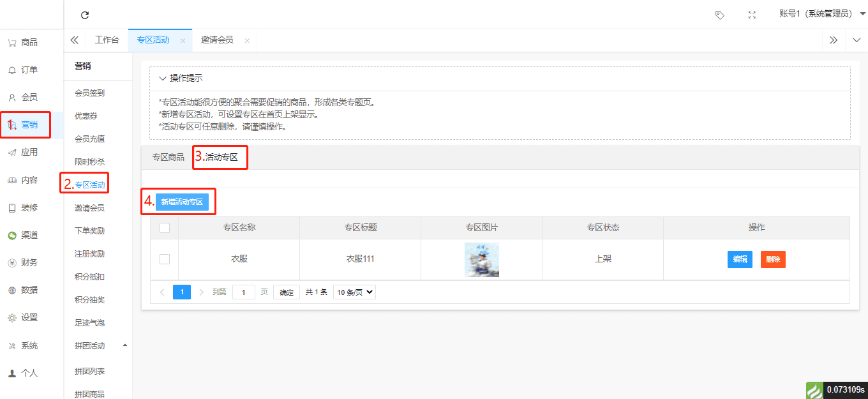Close the 邀请会员 tab
The image size is (868, 399).
(247, 40)
